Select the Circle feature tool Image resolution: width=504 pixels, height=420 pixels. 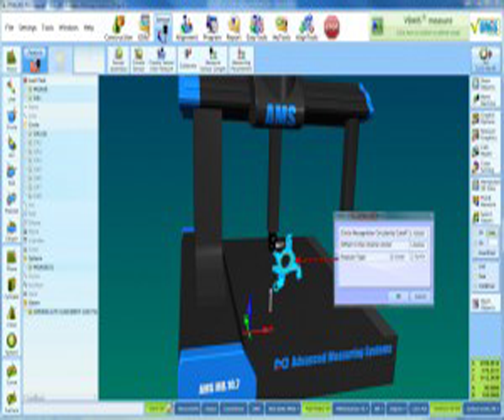pos(12,118)
